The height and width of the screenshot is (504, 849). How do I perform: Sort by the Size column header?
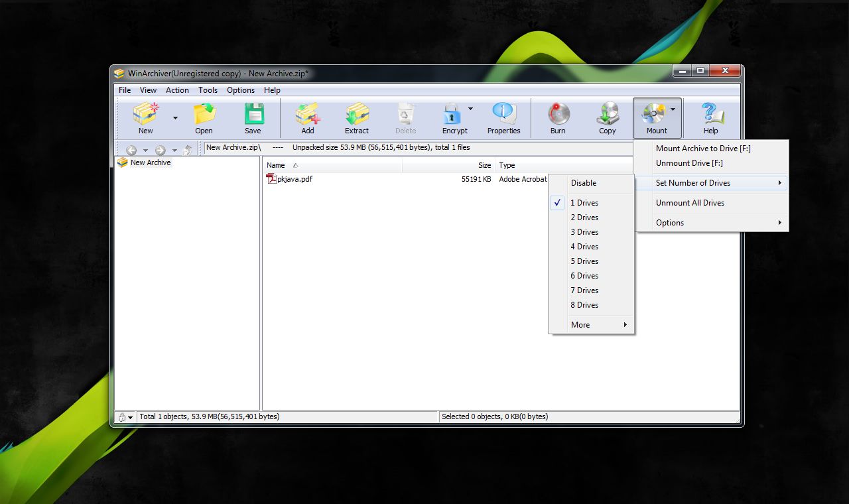pyautogui.click(x=449, y=165)
